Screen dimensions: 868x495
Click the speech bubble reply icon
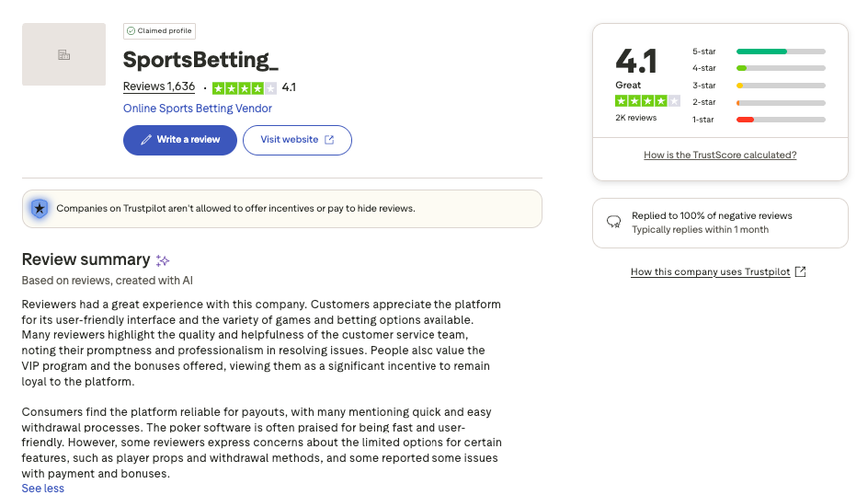click(x=614, y=223)
